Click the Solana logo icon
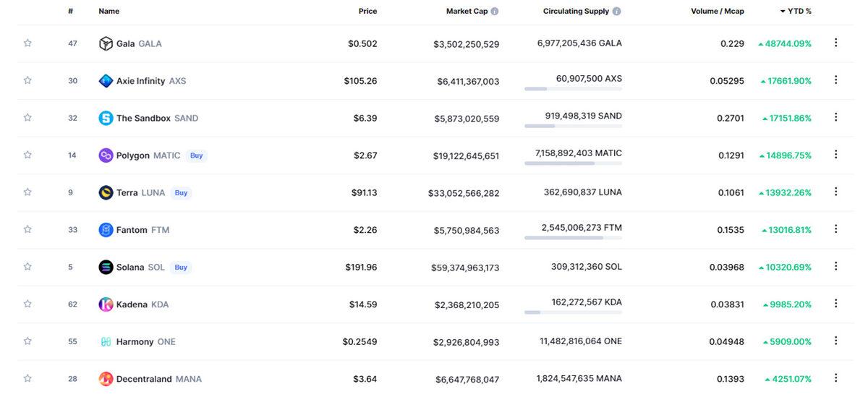 [106, 267]
